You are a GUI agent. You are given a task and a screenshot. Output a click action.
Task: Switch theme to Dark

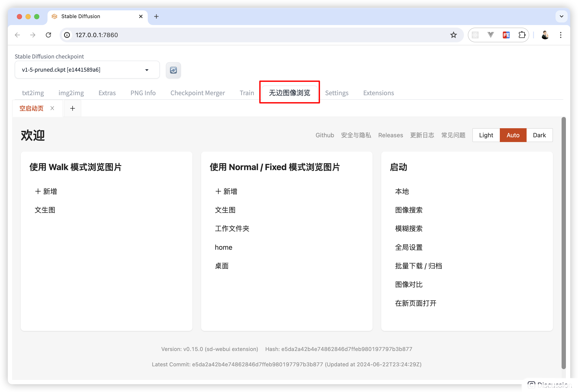pyautogui.click(x=539, y=135)
